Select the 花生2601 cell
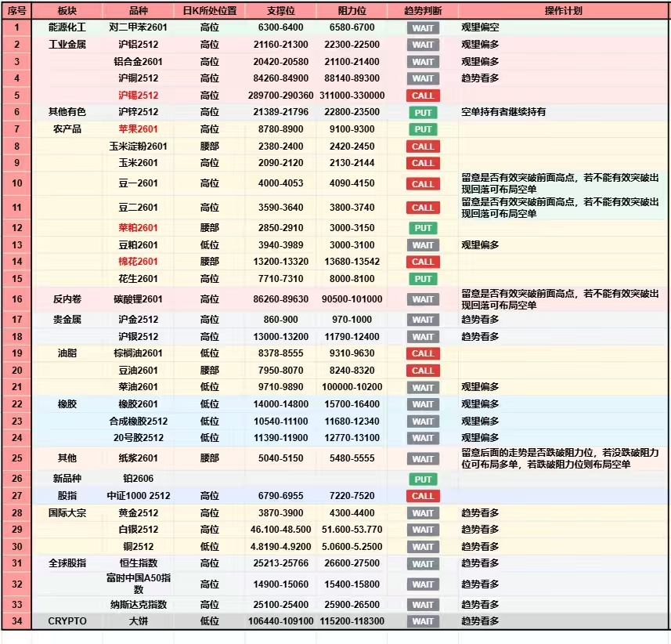The height and width of the screenshot is (644, 671). [139, 279]
